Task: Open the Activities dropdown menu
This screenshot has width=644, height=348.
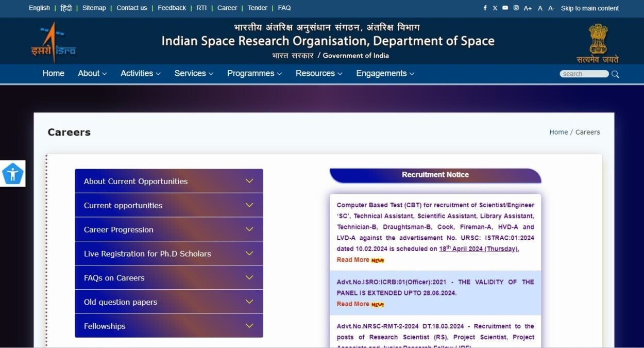Action: tap(141, 73)
